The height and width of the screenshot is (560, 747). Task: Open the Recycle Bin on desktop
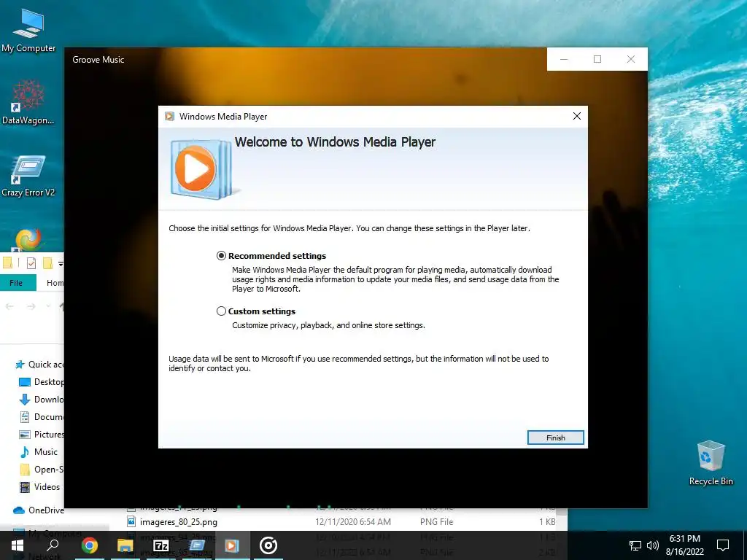point(711,463)
